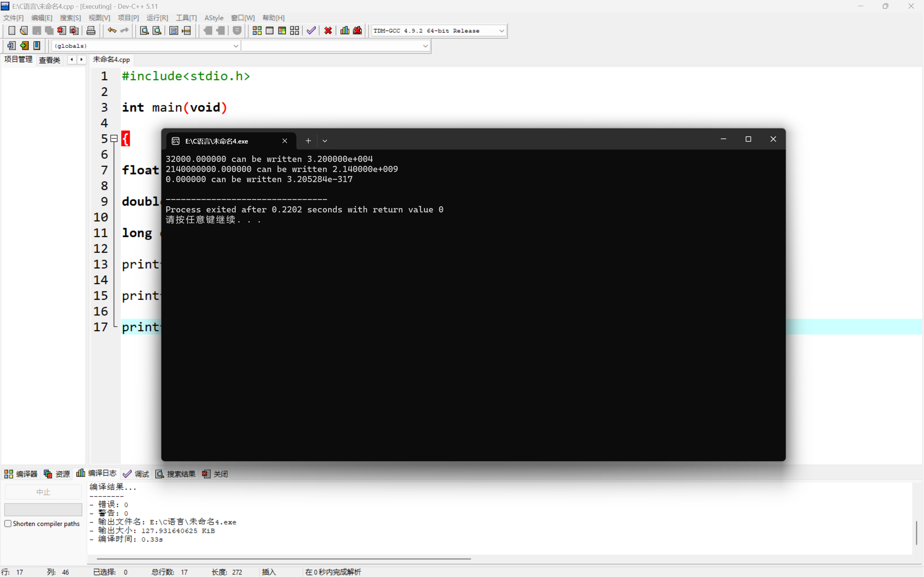Open the 运行[R] menu
This screenshot has height=577, width=924.
point(157,18)
